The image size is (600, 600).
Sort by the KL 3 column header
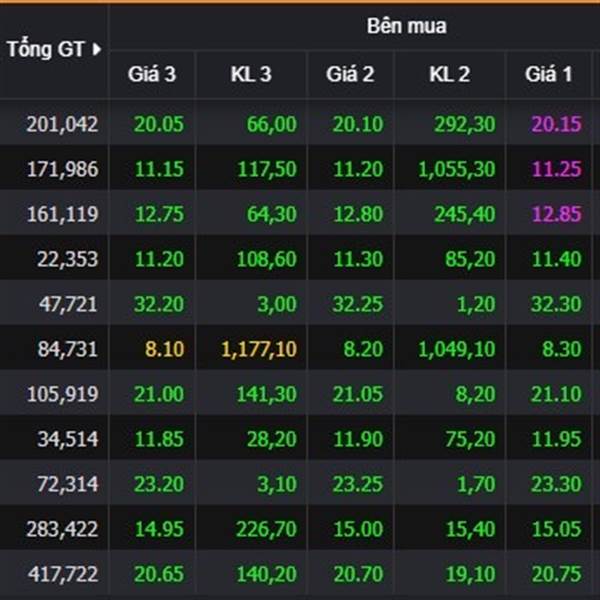[x=251, y=74]
